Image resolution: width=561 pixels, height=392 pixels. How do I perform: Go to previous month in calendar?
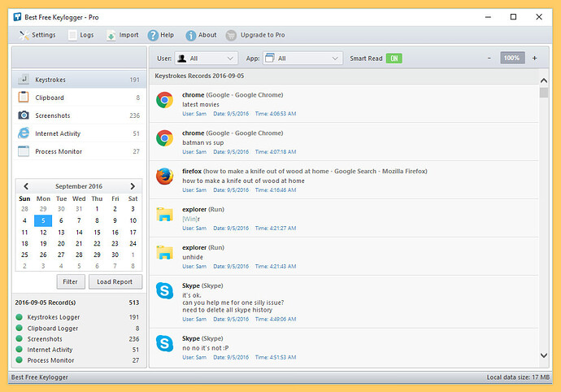(26, 186)
